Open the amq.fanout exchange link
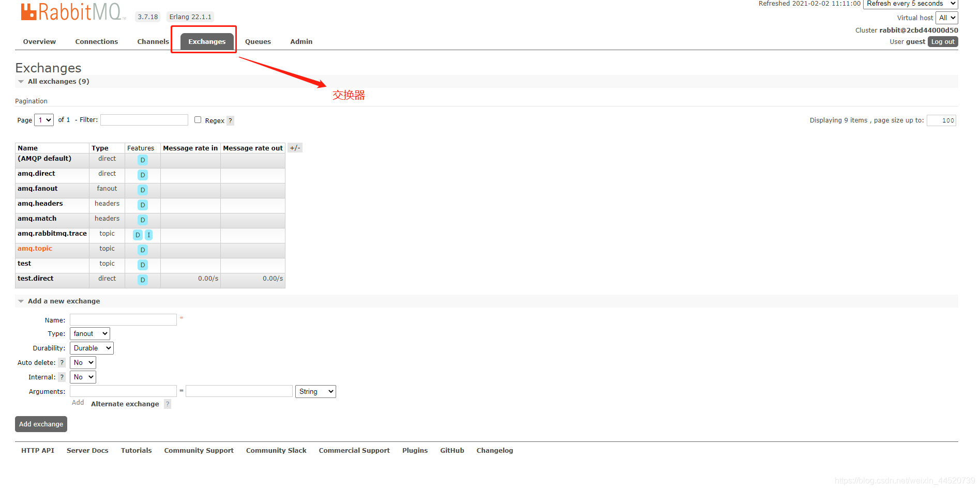The image size is (980, 490). 38,188
